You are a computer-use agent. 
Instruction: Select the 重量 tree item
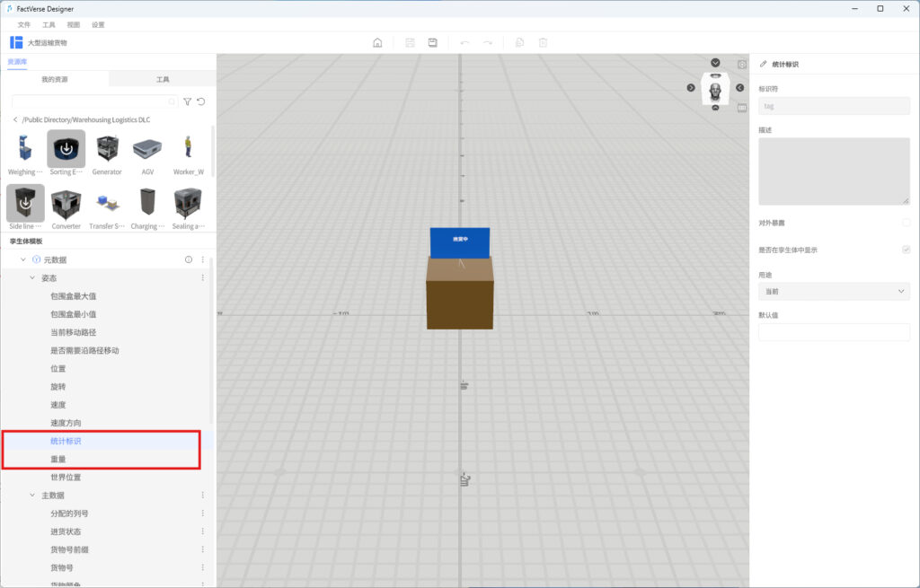click(x=58, y=459)
